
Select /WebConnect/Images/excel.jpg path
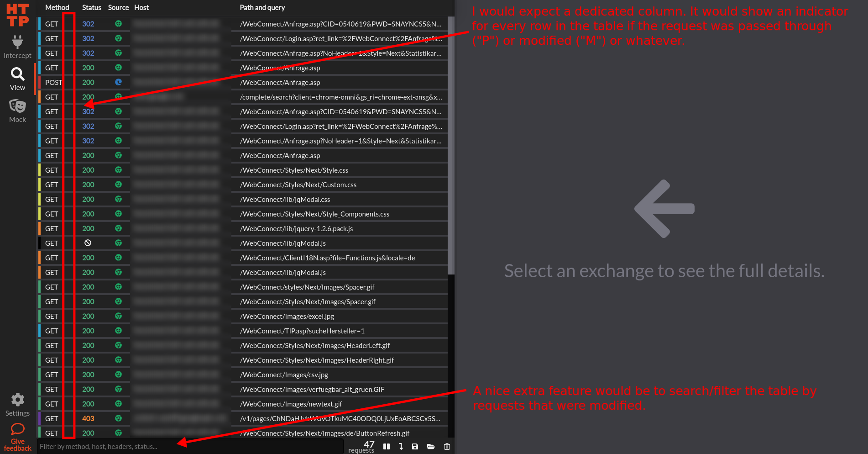pos(287,316)
